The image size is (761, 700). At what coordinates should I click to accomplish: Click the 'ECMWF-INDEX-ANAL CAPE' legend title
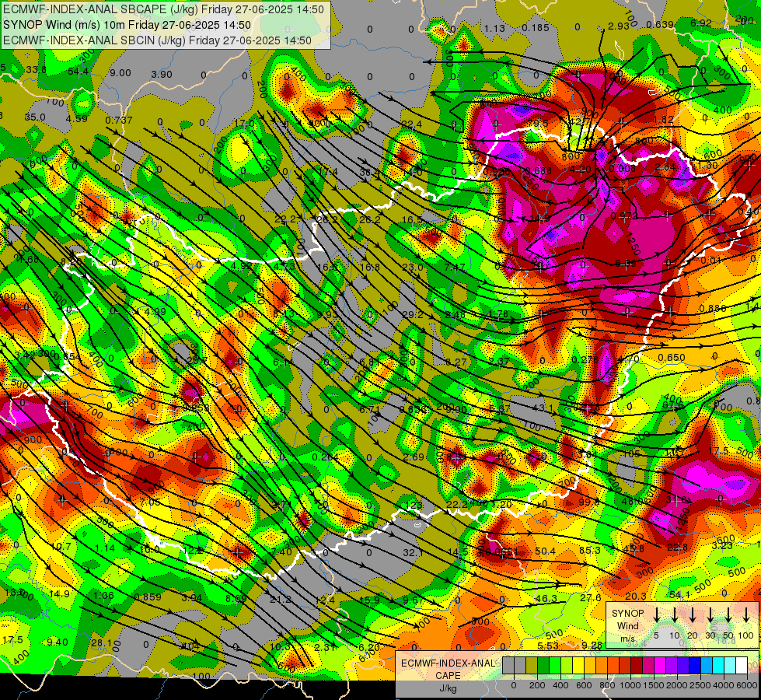point(448,670)
